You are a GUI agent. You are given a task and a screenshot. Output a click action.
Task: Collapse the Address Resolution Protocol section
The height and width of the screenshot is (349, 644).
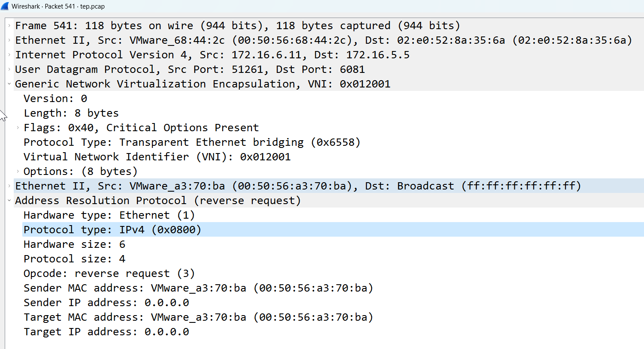[9, 201]
